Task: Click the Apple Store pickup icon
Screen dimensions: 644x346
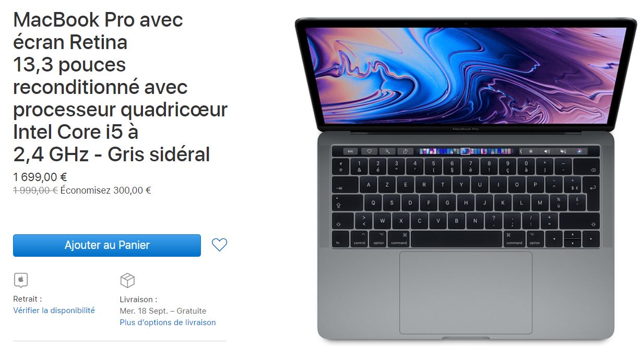Action: tap(21, 280)
